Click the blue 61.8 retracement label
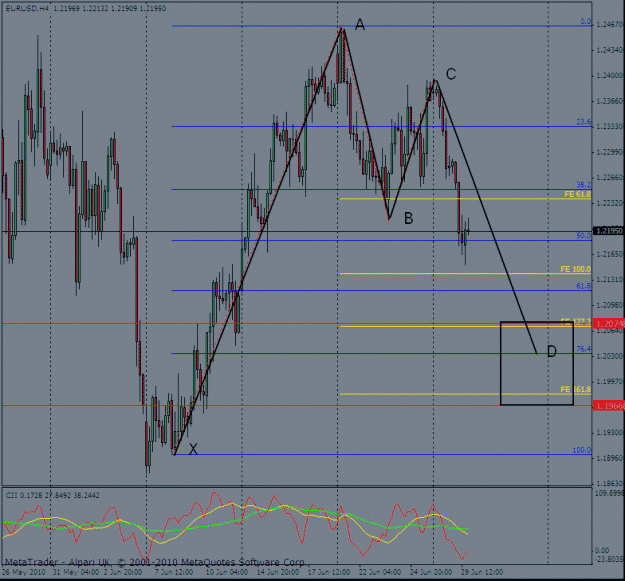 pos(584,286)
